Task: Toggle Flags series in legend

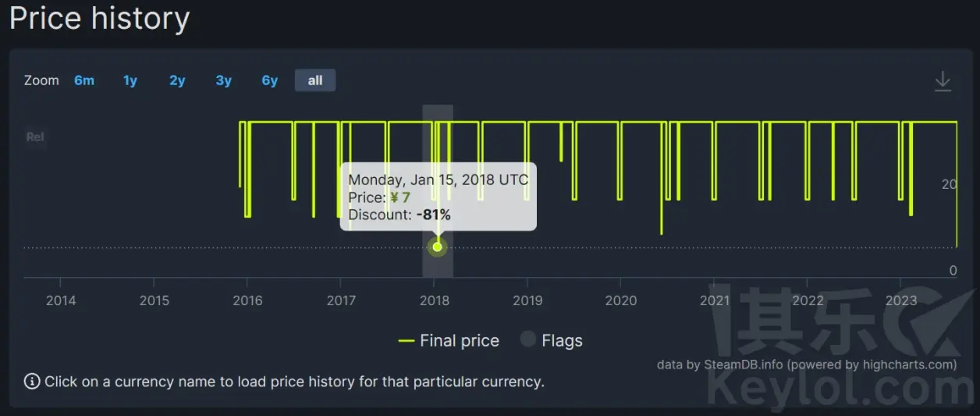Action: pyautogui.click(x=552, y=340)
